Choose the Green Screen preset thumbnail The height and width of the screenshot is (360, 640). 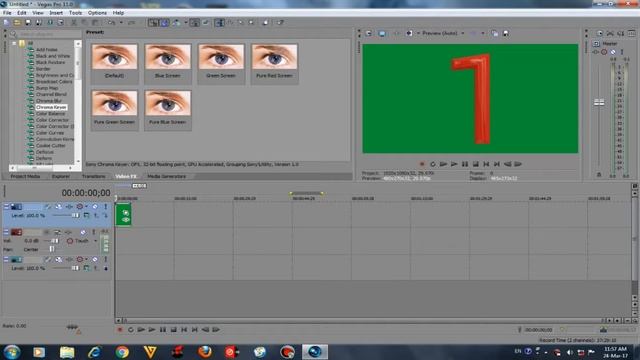coord(221,63)
